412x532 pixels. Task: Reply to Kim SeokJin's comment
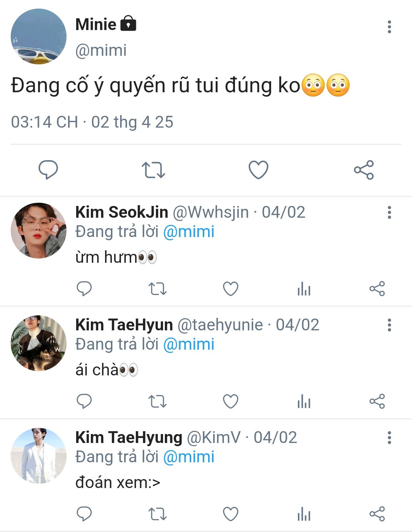[84, 289]
